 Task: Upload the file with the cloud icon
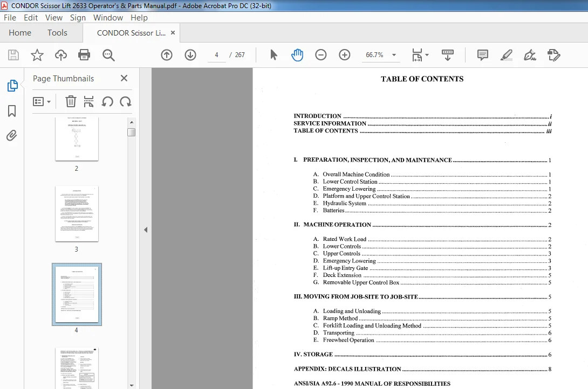click(61, 55)
